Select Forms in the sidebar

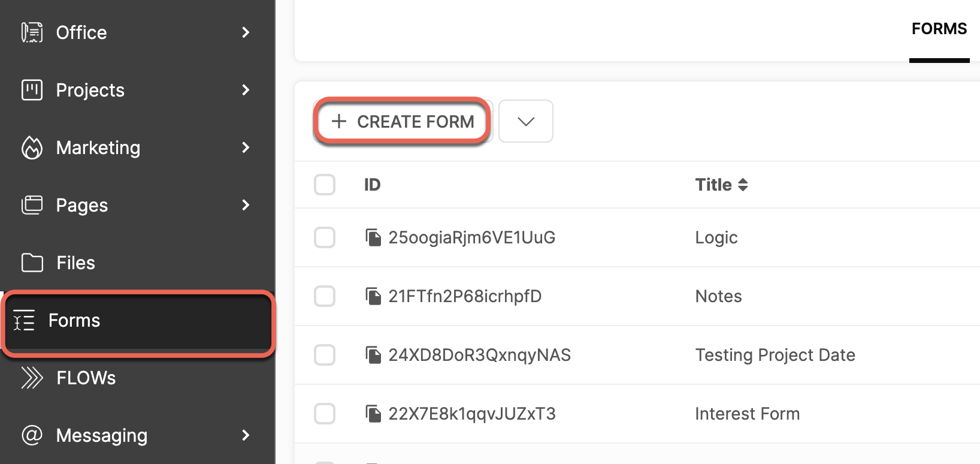137,320
